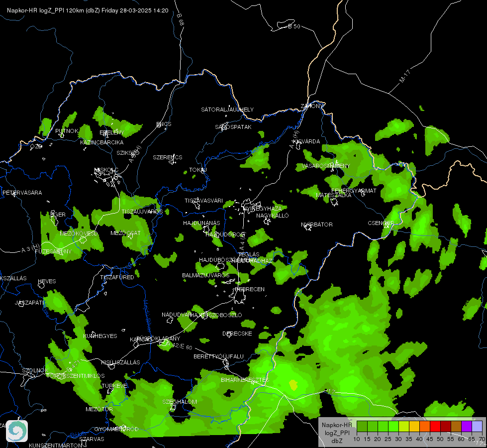Click the NAGYKALLO city label
The image size is (487, 448).
coord(273,216)
